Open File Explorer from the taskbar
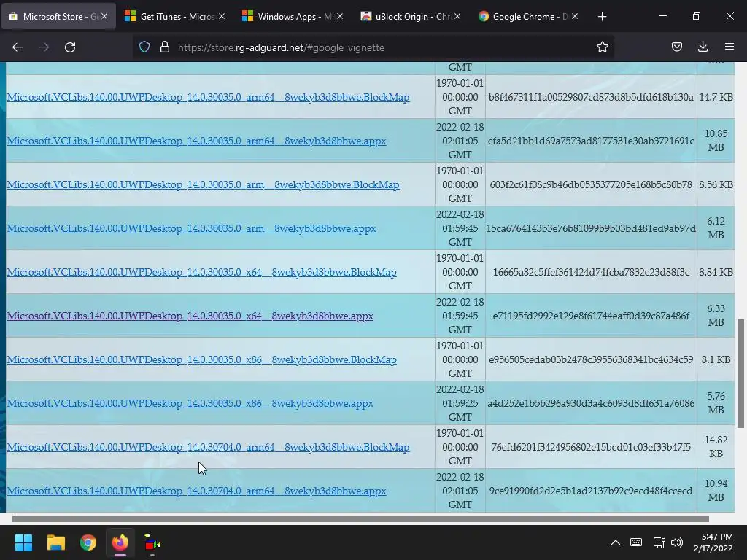This screenshot has height=560, width=747. click(x=55, y=542)
